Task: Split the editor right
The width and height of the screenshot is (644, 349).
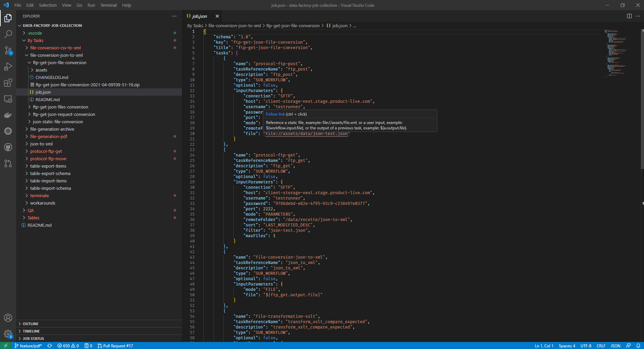Action: coord(629,16)
